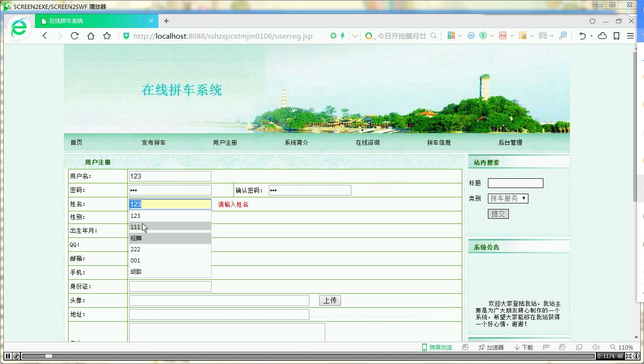Expand the address bar history dropdown
644x364 pixels.
355,36
